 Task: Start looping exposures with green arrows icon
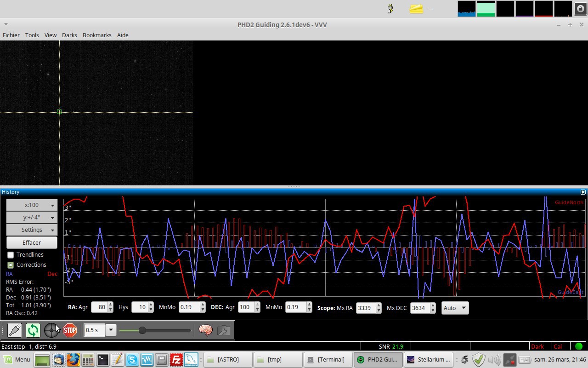point(33,330)
